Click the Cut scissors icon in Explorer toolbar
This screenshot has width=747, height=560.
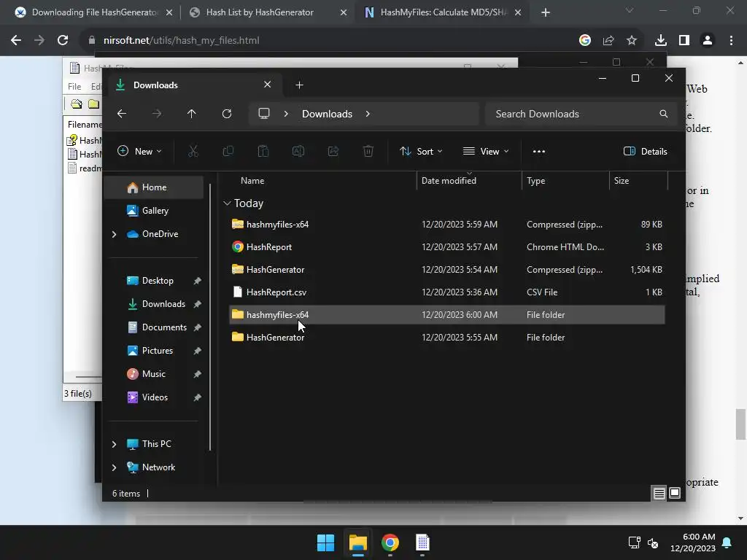[193, 152]
